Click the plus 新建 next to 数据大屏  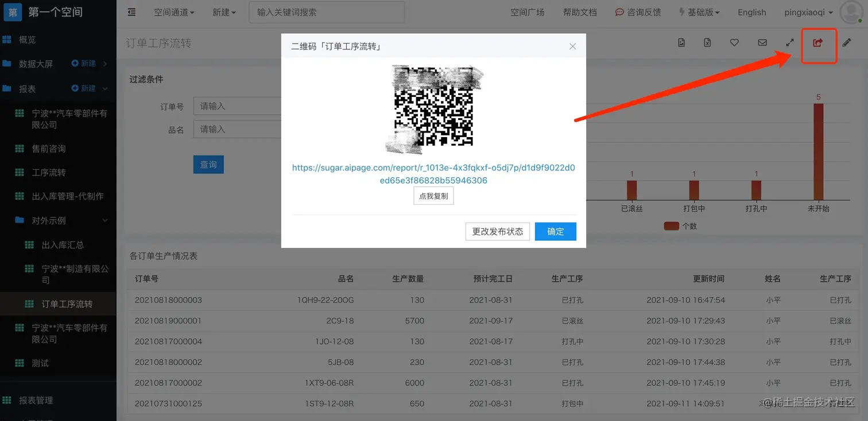click(x=83, y=64)
